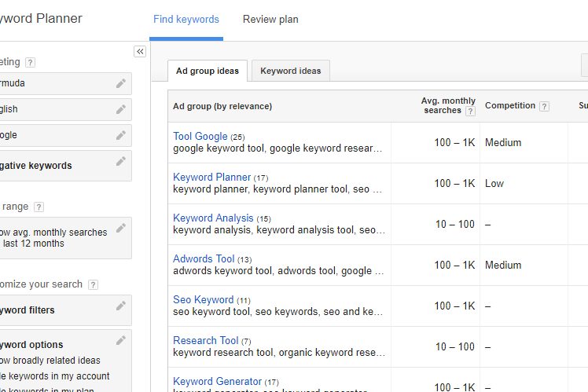Select the Ad group ideas tab
Screen dimensions: 588x392
(x=208, y=71)
